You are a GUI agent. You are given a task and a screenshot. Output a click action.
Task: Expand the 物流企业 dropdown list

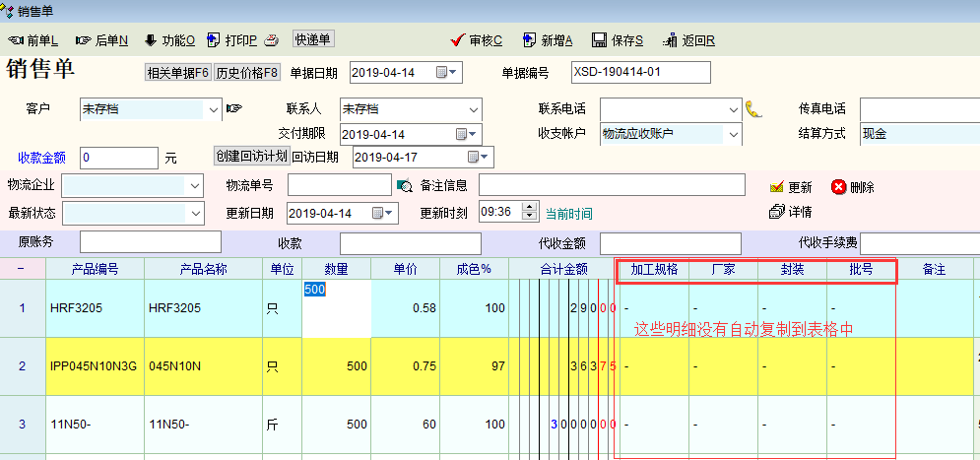pos(193,185)
